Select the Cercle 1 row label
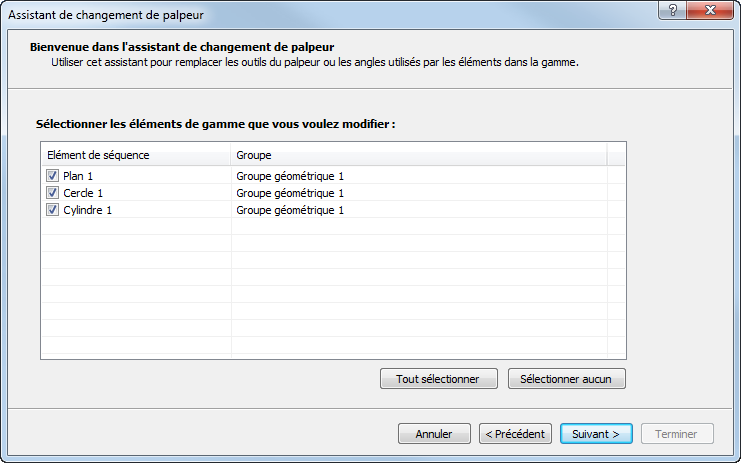This screenshot has width=741, height=463. [83, 193]
